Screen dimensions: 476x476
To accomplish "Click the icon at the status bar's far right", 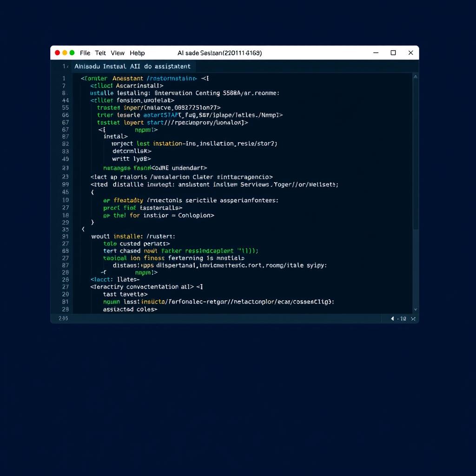I will tap(413, 318).
